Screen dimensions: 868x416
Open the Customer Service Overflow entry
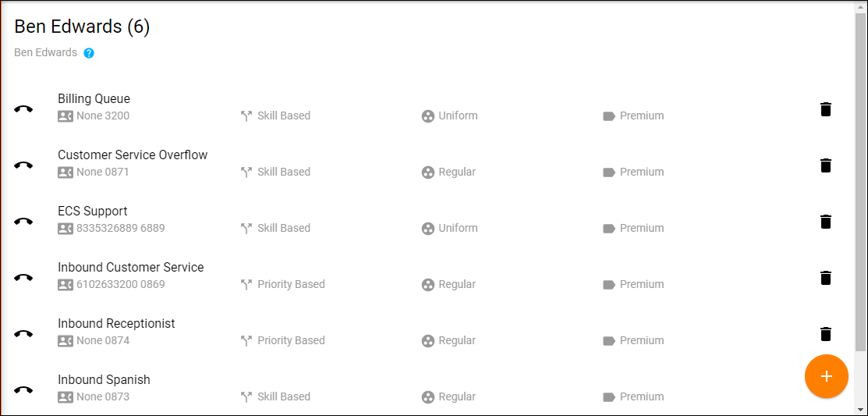click(133, 155)
